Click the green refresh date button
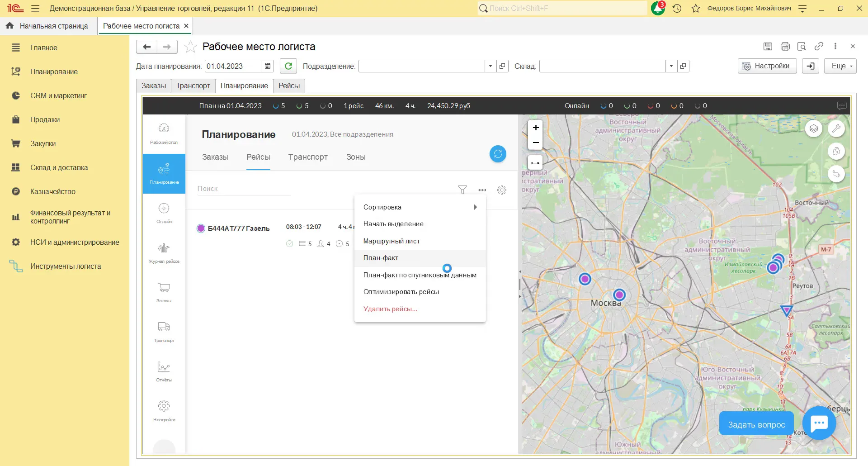868x466 pixels. tap(288, 66)
